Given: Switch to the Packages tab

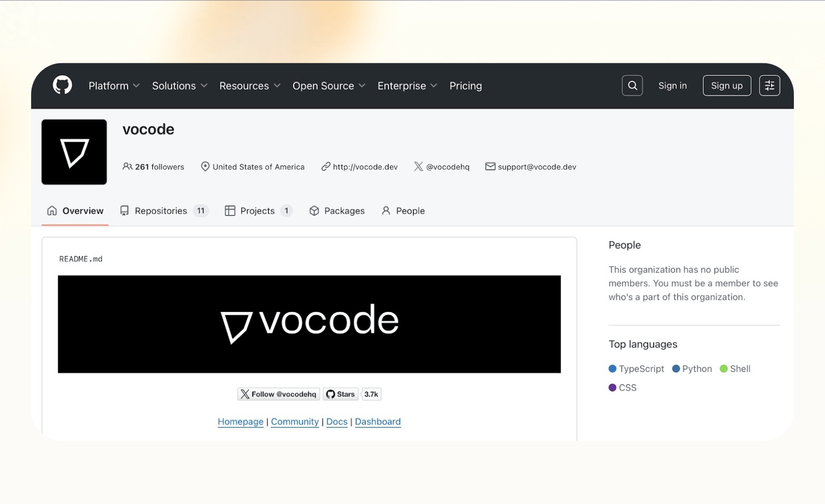Looking at the screenshot, I should [337, 211].
